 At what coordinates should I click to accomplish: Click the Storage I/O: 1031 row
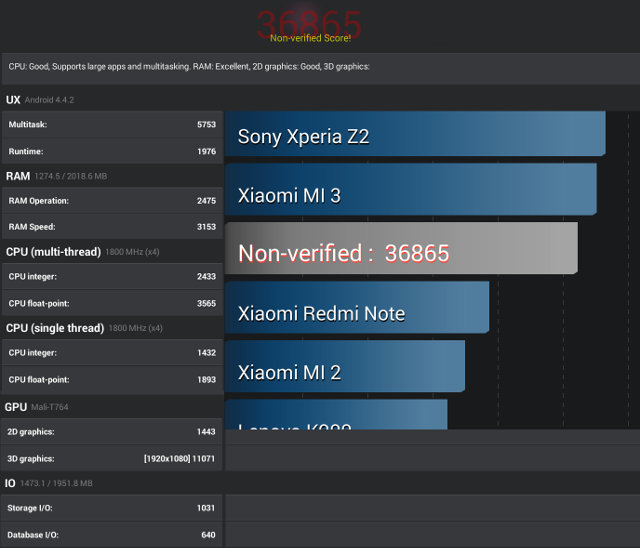(111, 508)
